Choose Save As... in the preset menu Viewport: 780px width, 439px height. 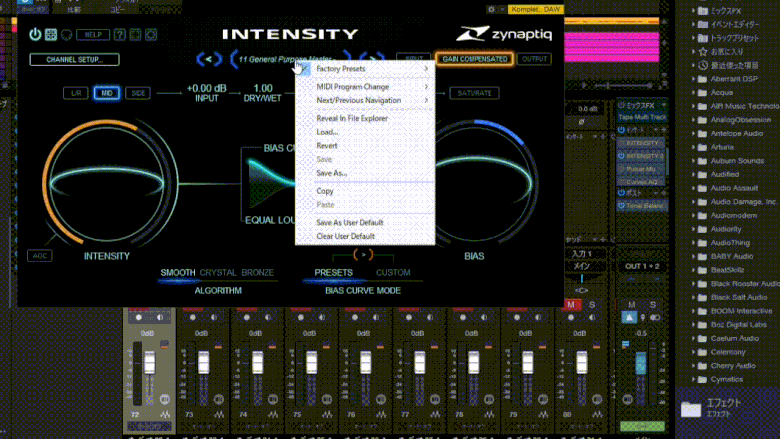365,173
